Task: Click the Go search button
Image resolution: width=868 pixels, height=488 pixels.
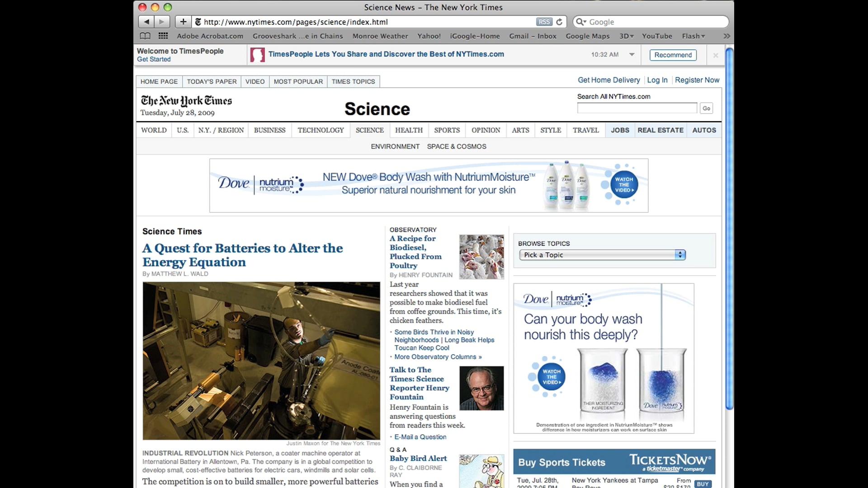Action: click(x=706, y=108)
